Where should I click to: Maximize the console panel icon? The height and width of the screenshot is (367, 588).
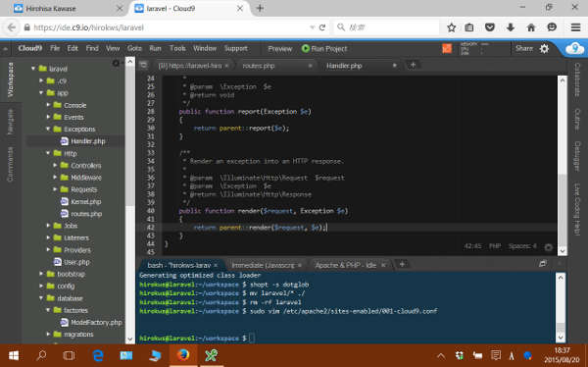tap(542, 264)
